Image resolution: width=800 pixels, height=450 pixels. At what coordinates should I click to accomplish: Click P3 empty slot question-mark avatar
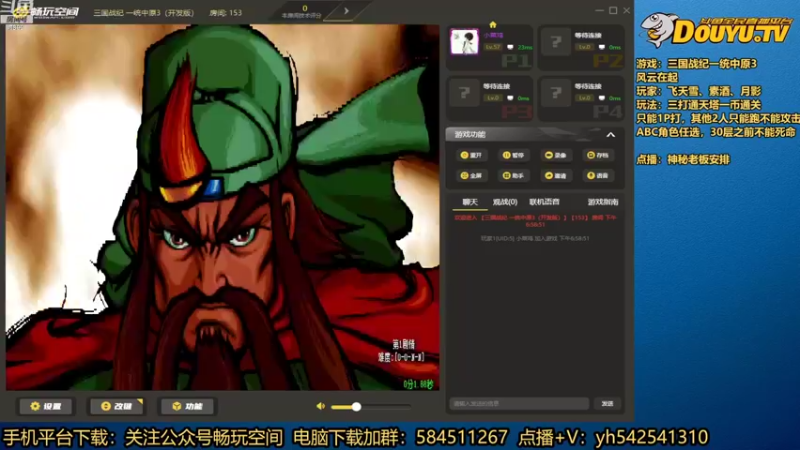coord(464,93)
